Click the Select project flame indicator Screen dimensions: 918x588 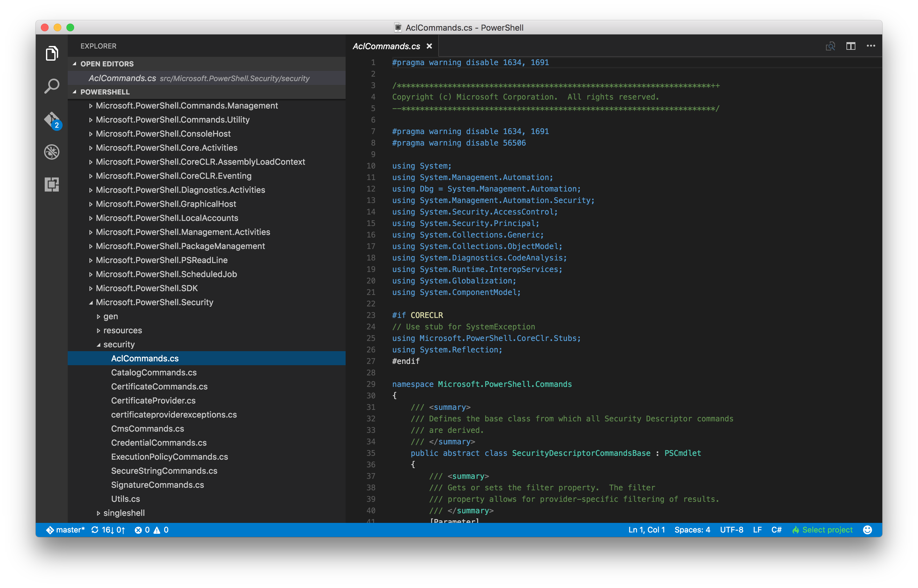pyautogui.click(x=822, y=530)
